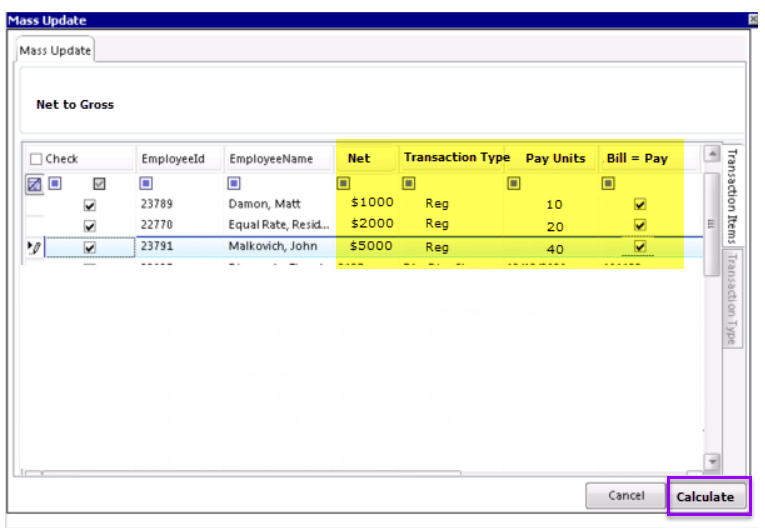Click the filter row clear icon
This screenshot has height=531, width=765.
coord(34,184)
